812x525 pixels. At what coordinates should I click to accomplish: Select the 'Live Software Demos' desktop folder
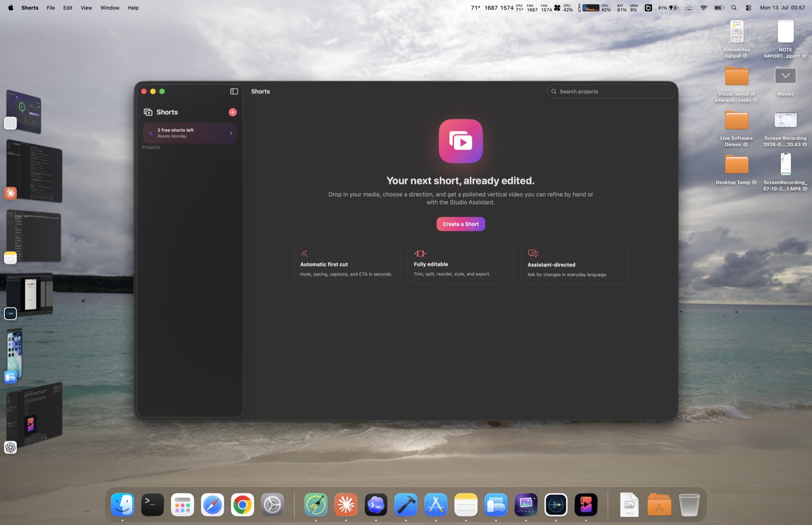pyautogui.click(x=736, y=129)
